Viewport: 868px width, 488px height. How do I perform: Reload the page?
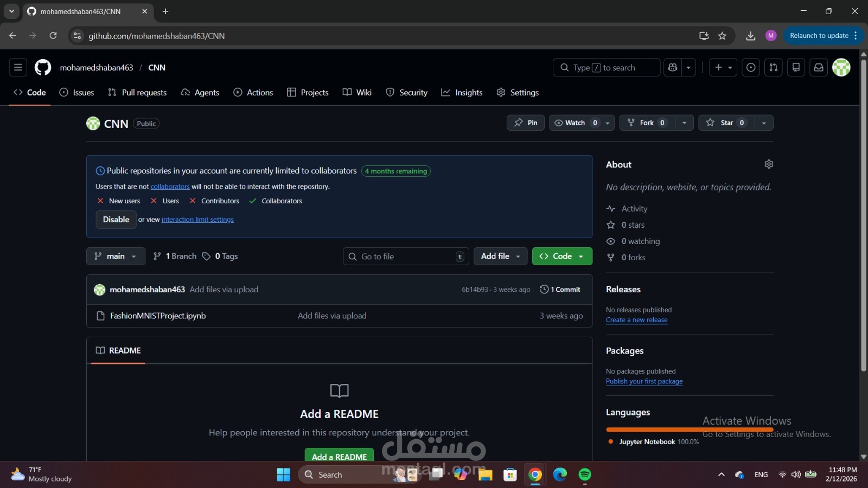point(53,36)
